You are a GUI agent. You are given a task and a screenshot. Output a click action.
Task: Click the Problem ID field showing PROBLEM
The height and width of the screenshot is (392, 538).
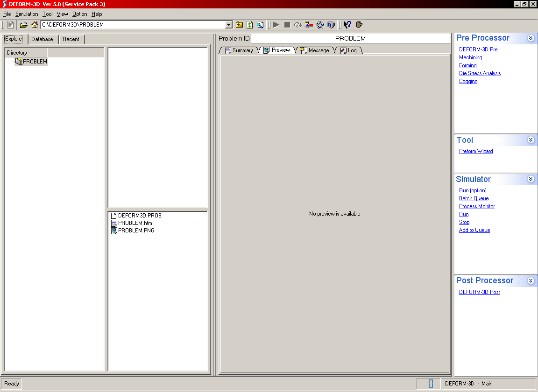pyautogui.click(x=350, y=38)
